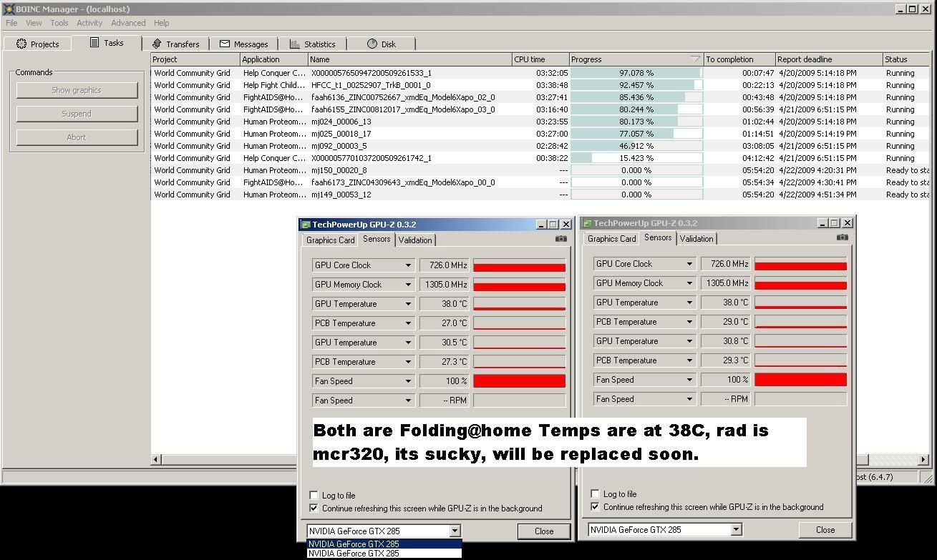Switch to Validation tab in left GPU-Z

coord(415,240)
